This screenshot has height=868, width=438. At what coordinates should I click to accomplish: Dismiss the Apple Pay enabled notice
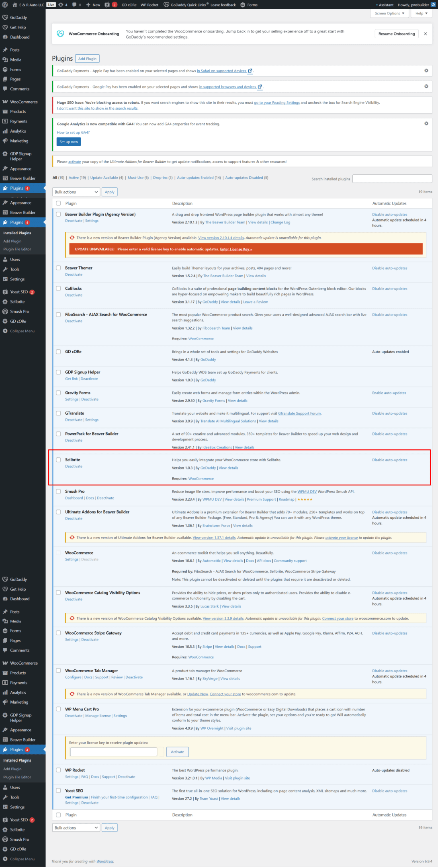[426, 71]
